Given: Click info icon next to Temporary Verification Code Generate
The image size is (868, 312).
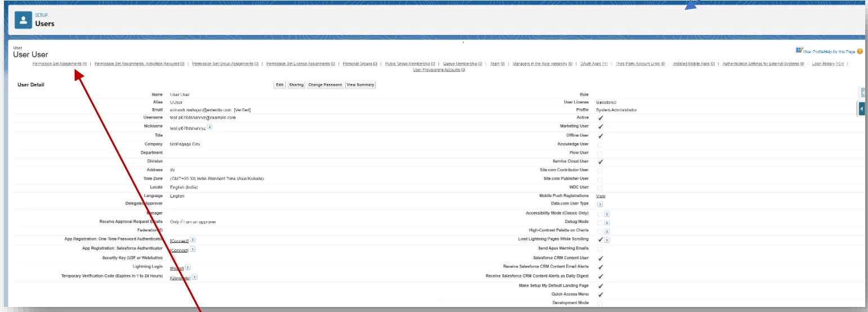Looking at the screenshot, I should (x=194, y=277).
